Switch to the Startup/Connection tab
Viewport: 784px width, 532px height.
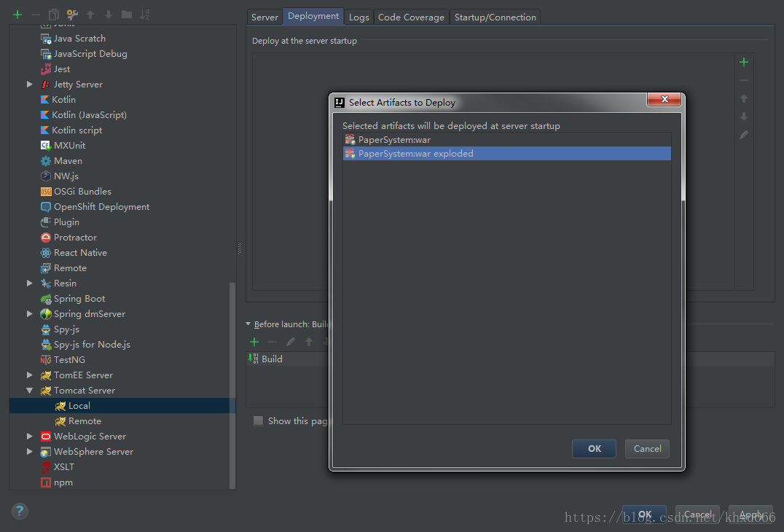495,17
